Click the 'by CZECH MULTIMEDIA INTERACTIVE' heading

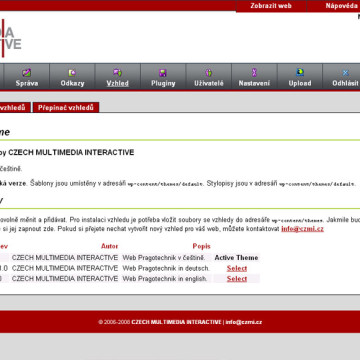67,153
